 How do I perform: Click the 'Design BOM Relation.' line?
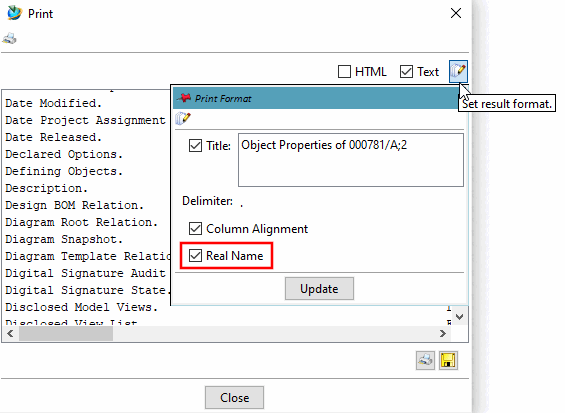coord(74,205)
